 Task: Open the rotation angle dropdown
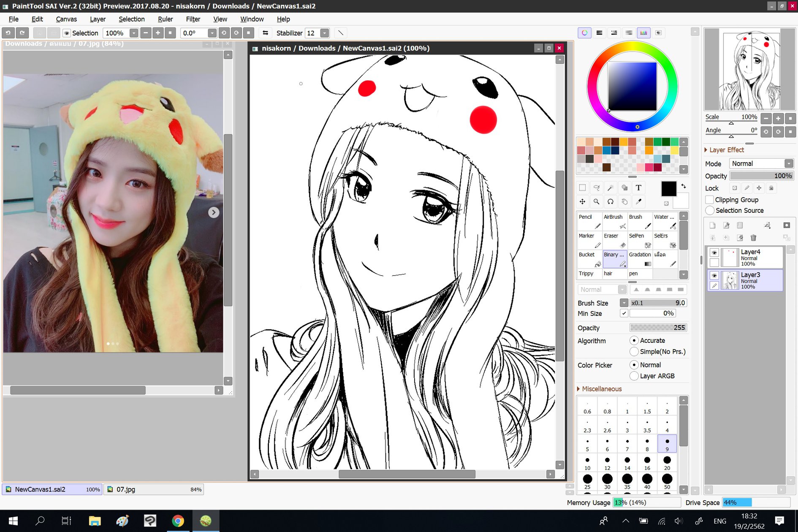(212, 33)
